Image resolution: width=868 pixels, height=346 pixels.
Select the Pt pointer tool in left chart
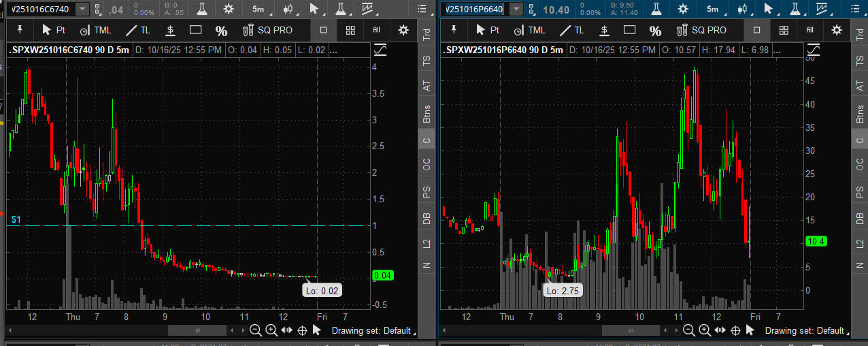54,30
